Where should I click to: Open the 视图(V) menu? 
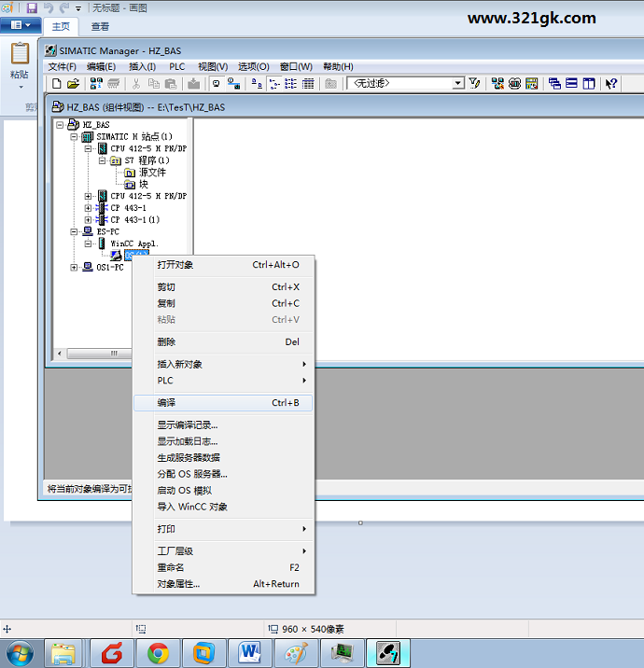(213, 67)
